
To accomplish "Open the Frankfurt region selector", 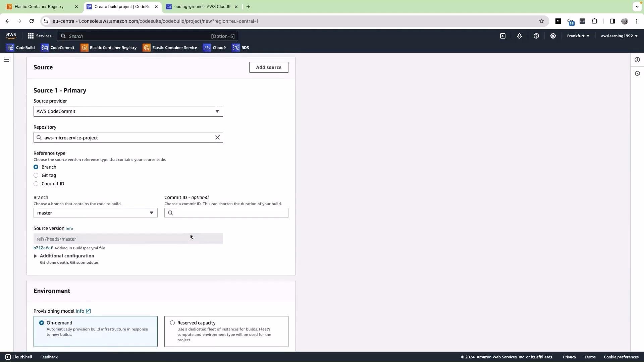I will 578,36.
